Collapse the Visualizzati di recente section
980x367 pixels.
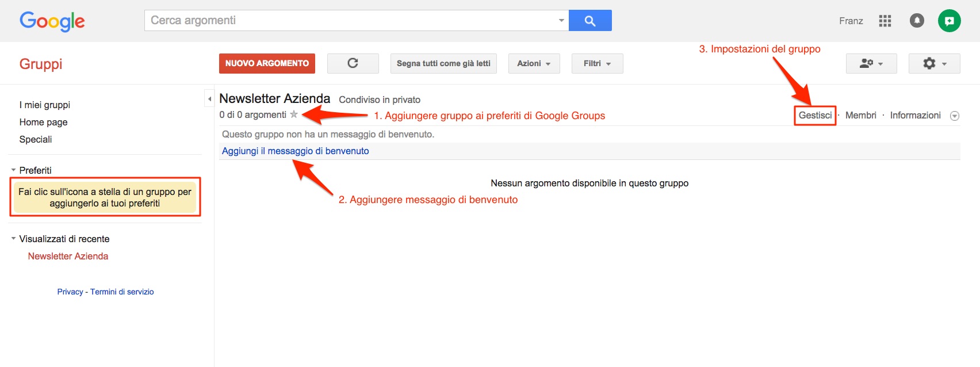click(x=13, y=239)
